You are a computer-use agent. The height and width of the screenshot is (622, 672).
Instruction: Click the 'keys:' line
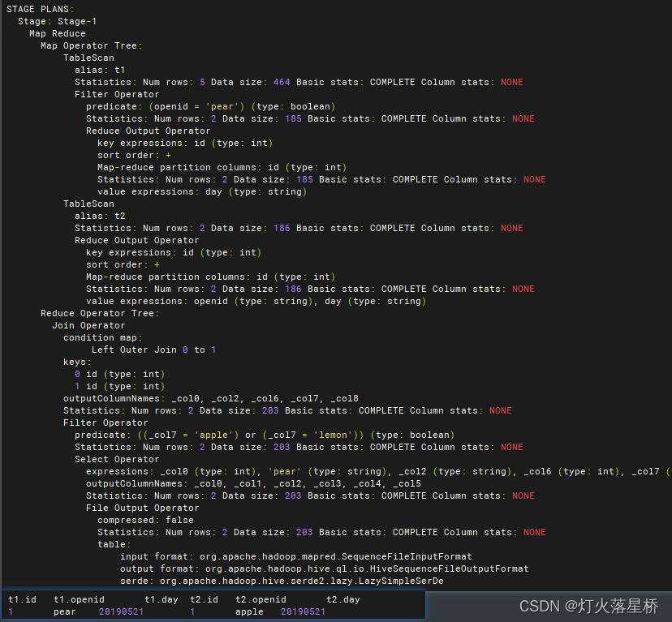tap(77, 362)
